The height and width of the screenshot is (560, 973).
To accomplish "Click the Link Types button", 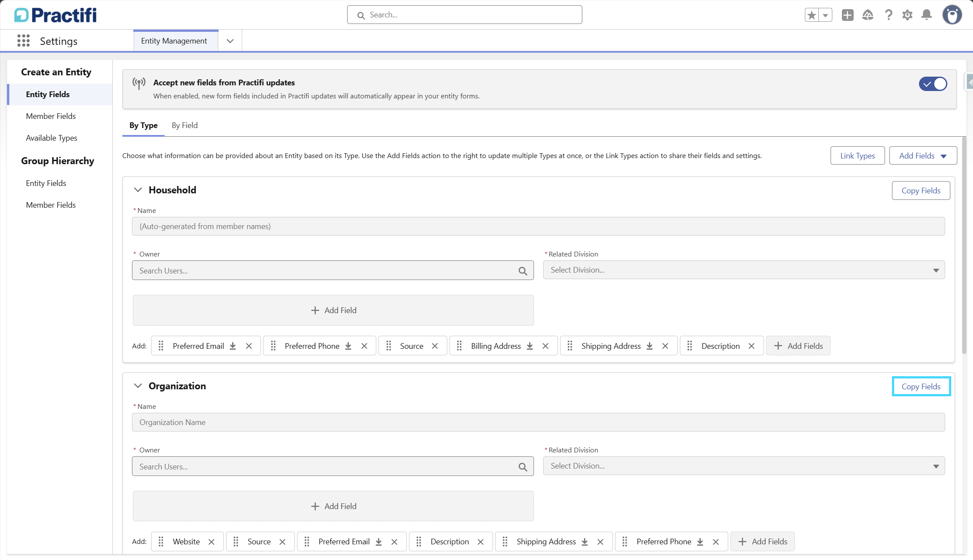I will tap(858, 156).
